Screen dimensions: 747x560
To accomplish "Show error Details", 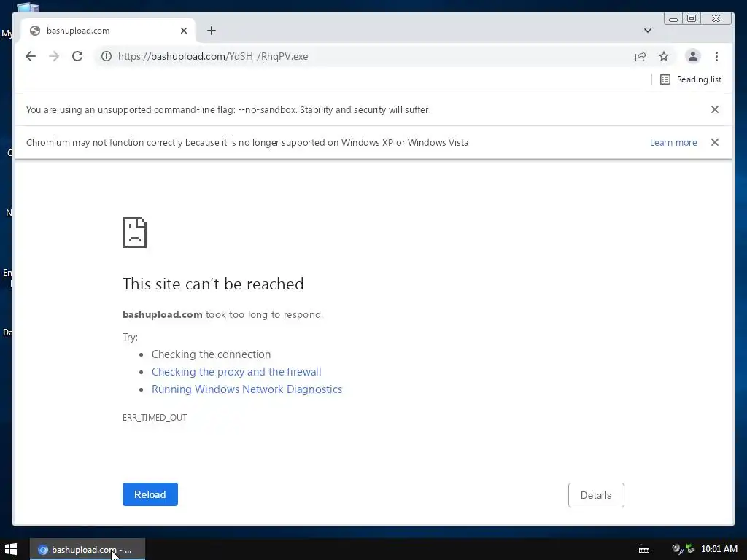I will [x=596, y=495].
